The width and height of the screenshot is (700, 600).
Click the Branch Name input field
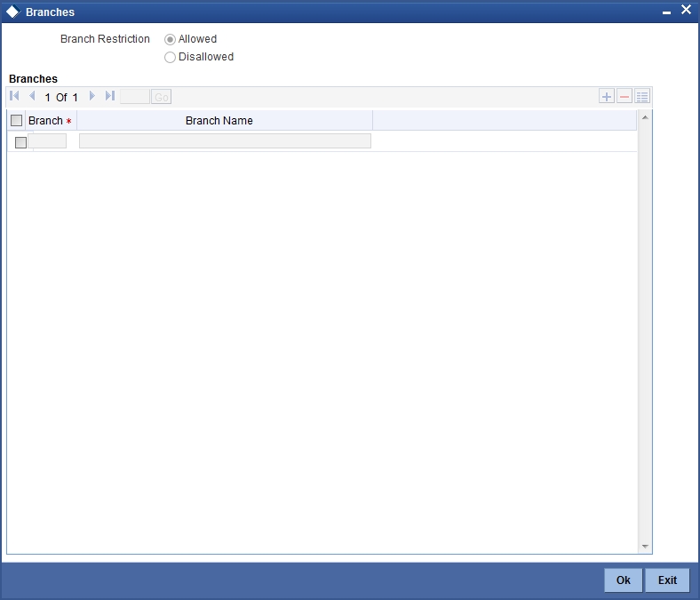225,141
